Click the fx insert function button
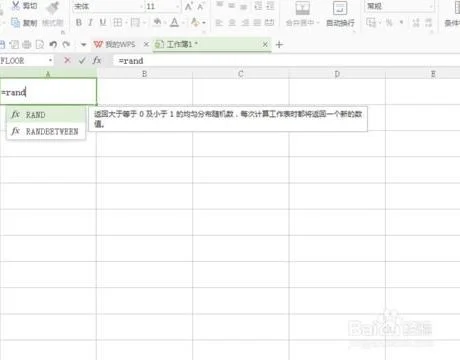Image resolution: width=460 pixels, height=360 pixels. (97, 60)
